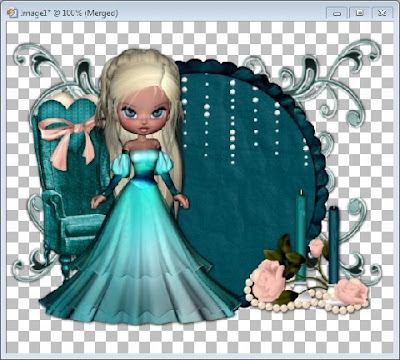
Task: Maximize the Image1 window
Action: (x=359, y=13)
